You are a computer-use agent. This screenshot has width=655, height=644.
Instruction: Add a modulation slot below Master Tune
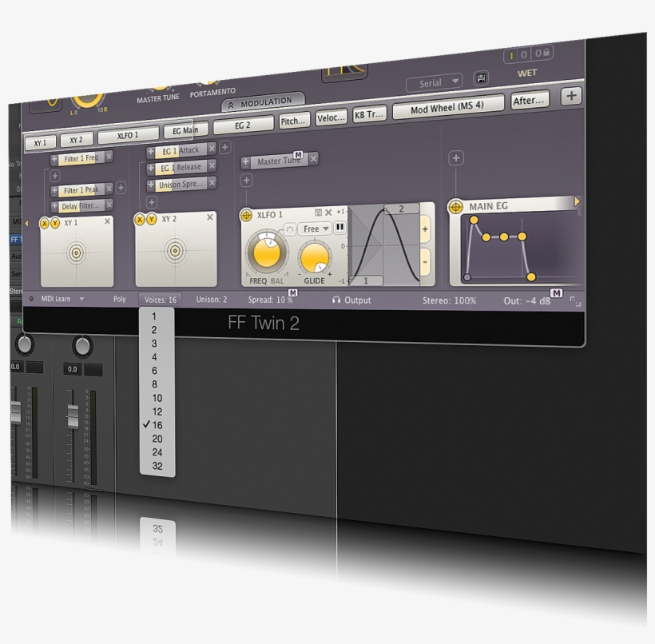247,180
